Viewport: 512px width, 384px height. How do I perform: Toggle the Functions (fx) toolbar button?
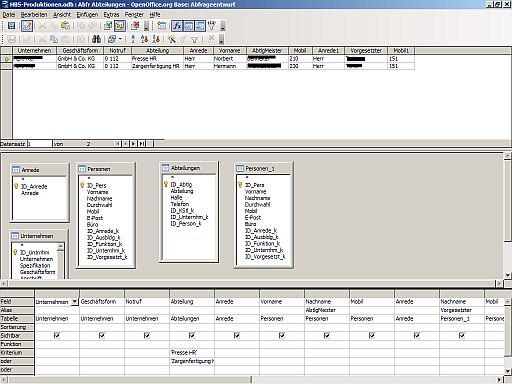(177, 26)
